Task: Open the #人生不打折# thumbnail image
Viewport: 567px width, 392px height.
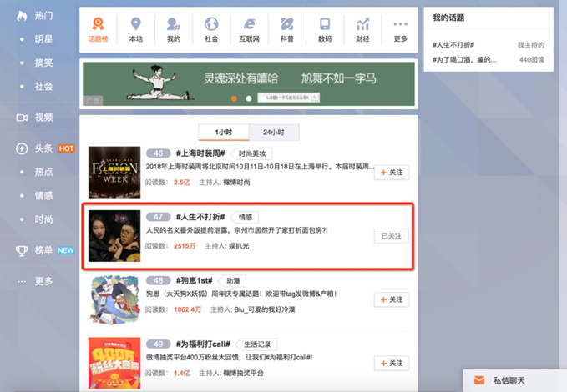Action: click(x=114, y=235)
